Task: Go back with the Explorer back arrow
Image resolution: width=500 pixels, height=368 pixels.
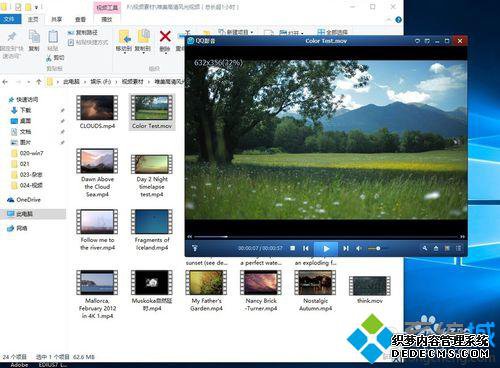Action: (x=5, y=81)
